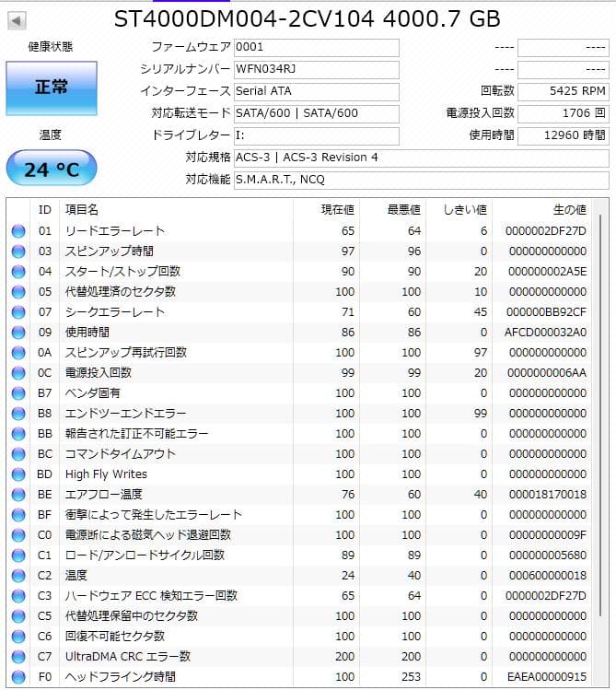Click the S.M.A.R.T., NCQ features field
616x690 pixels.
(x=421, y=180)
